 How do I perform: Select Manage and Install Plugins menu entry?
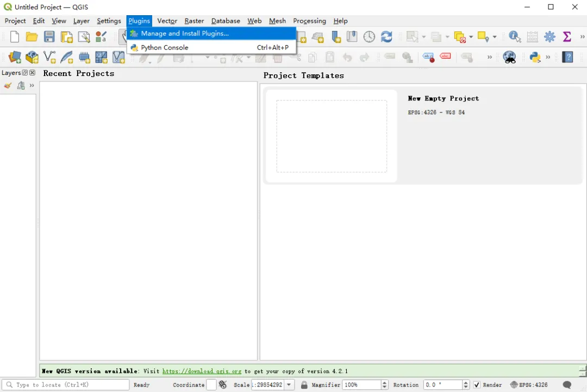click(x=211, y=34)
